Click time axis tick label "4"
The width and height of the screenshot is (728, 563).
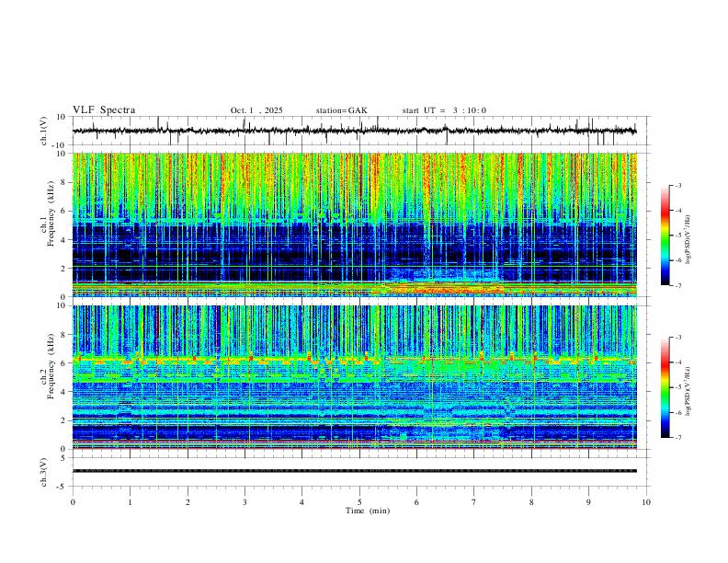[x=301, y=502]
